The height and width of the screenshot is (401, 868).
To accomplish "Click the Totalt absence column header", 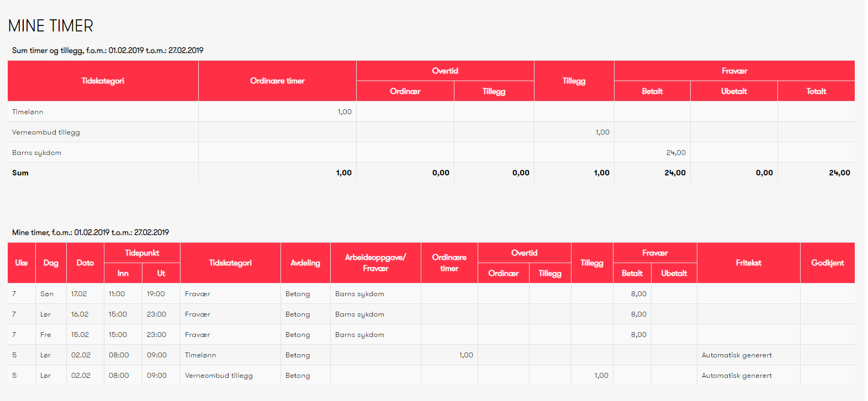I will (x=816, y=92).
